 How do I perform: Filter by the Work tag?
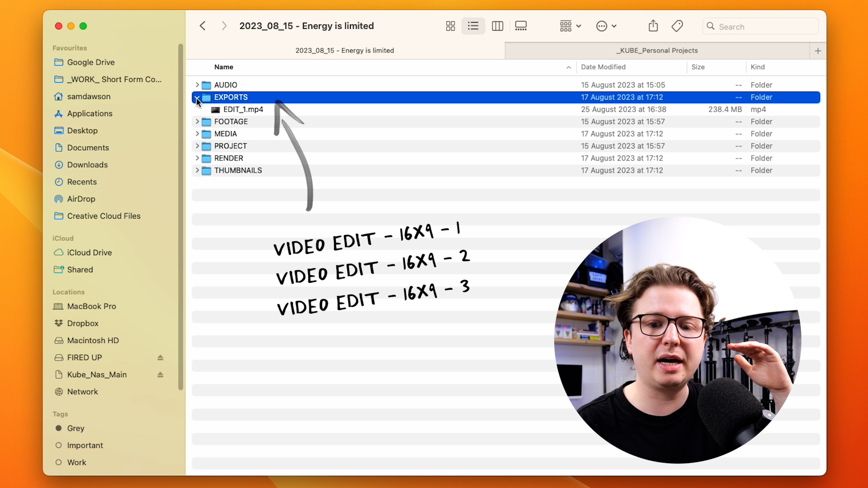[x=76, y=463]
